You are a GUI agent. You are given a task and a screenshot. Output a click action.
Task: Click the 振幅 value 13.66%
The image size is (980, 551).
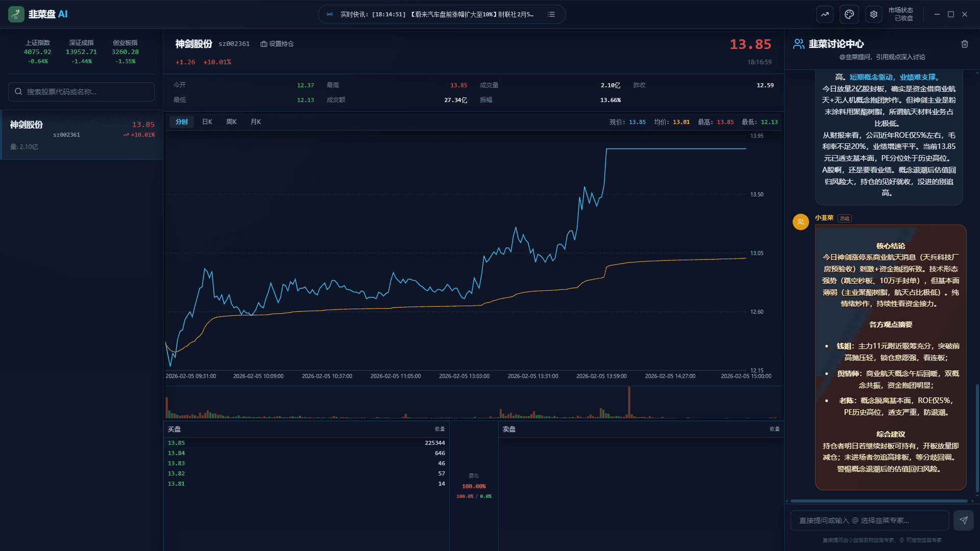[610, 100]
